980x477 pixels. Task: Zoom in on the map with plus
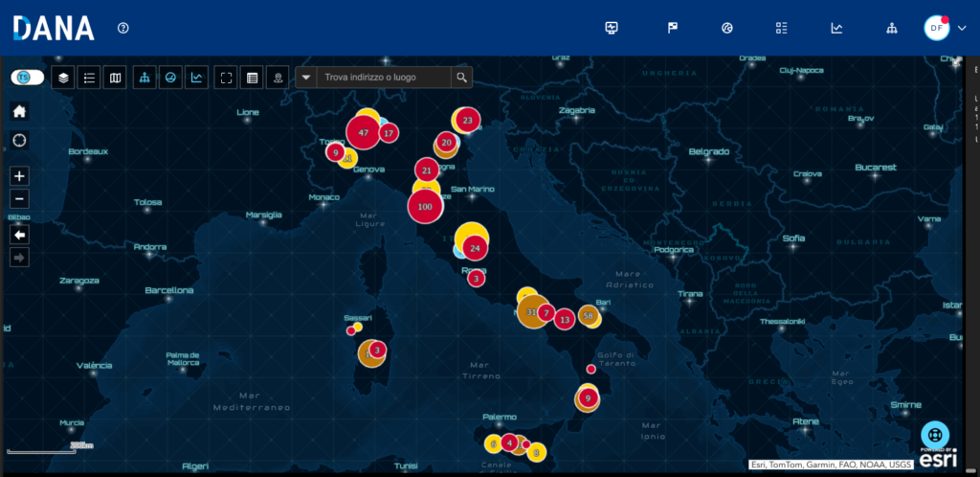tap(19, 176)
